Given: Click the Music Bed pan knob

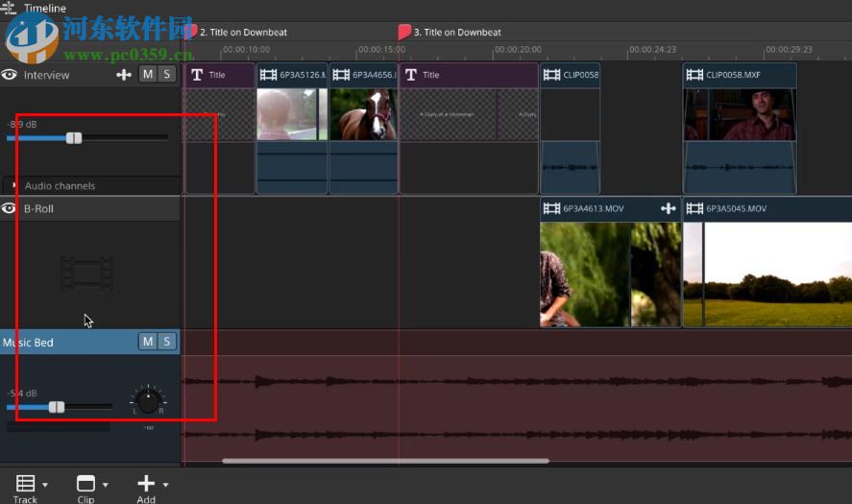Looking at the screenshot, I should (x=148, y=401).
